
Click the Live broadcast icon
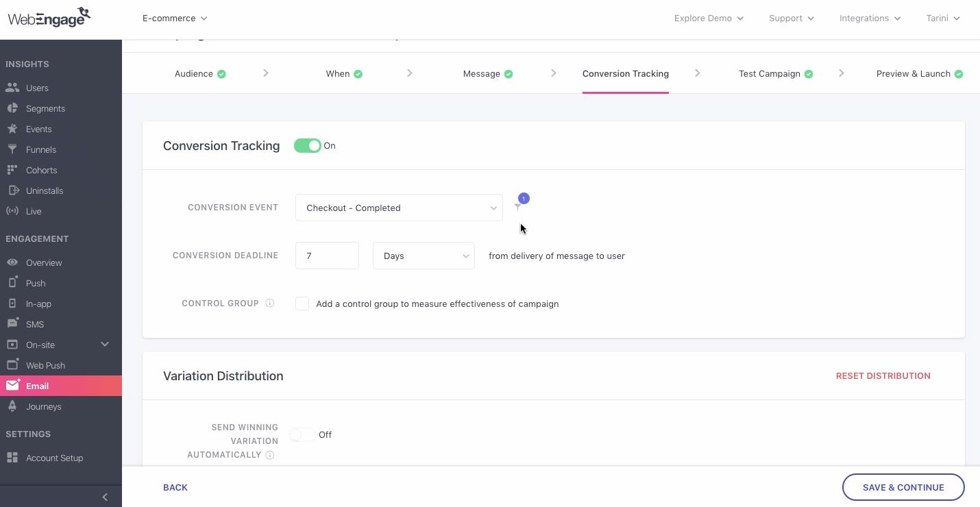coord(12,211)
